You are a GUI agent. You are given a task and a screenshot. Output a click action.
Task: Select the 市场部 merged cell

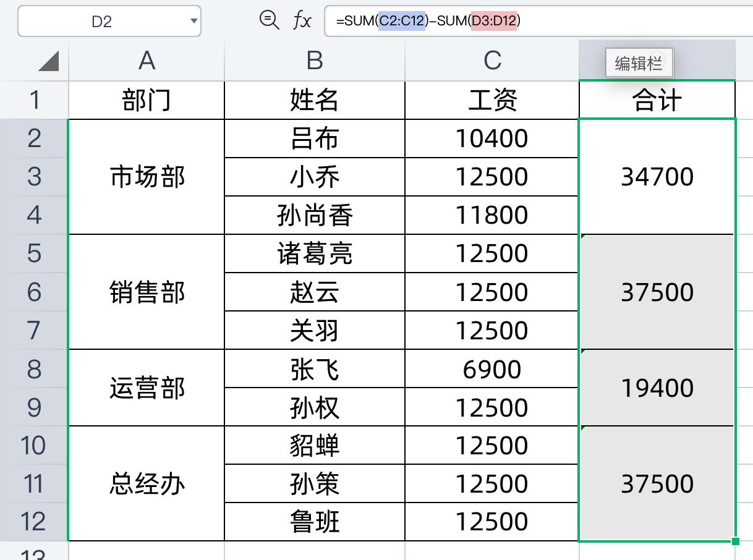(146, 176)
